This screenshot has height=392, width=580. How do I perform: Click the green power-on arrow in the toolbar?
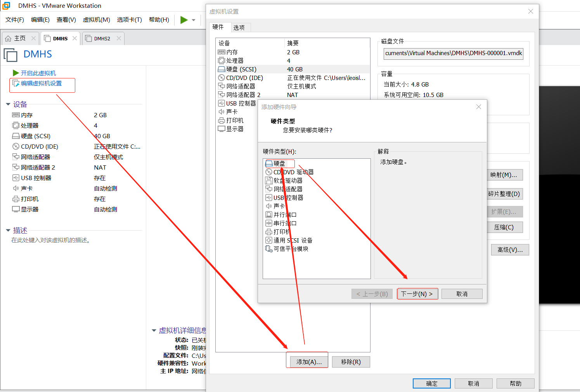[x=184, y=20]
